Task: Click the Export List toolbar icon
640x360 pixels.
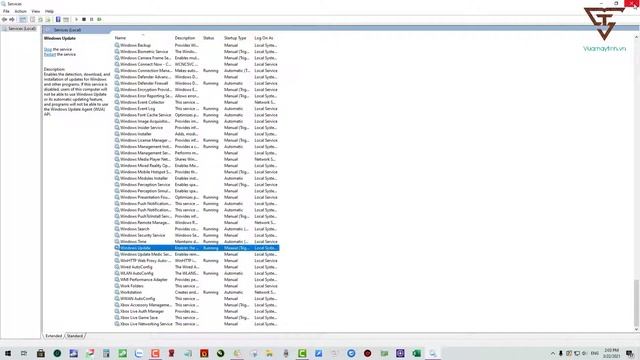Action: 48,19
